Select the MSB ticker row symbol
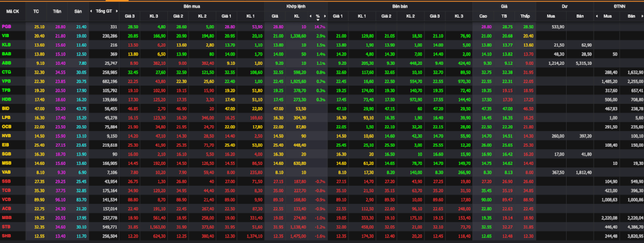The width and height of the screenshot is (644, 243). point(6,163)
